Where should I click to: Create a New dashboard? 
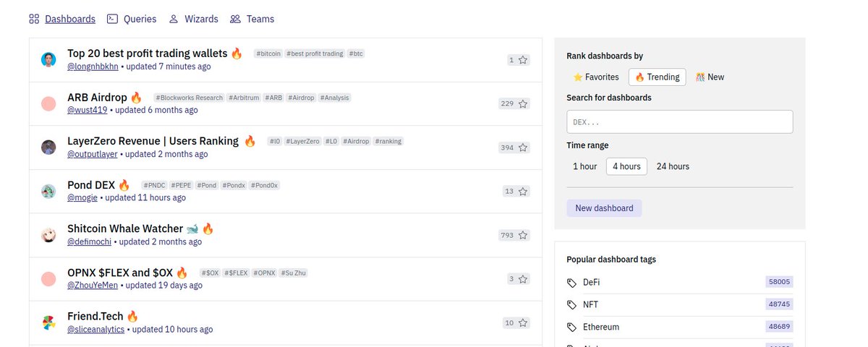(604, 208)
